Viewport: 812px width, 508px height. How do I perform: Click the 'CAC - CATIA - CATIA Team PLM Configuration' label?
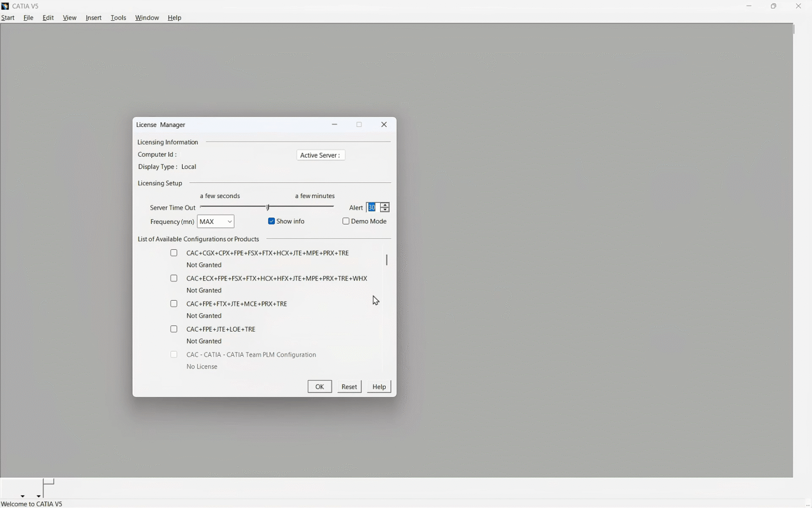pyautogui.click(x=251, y=355)
